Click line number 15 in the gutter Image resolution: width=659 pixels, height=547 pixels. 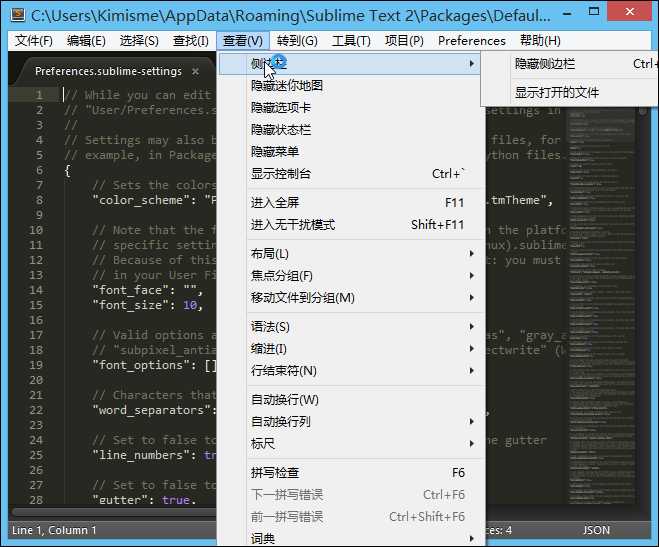pos(36,305)
